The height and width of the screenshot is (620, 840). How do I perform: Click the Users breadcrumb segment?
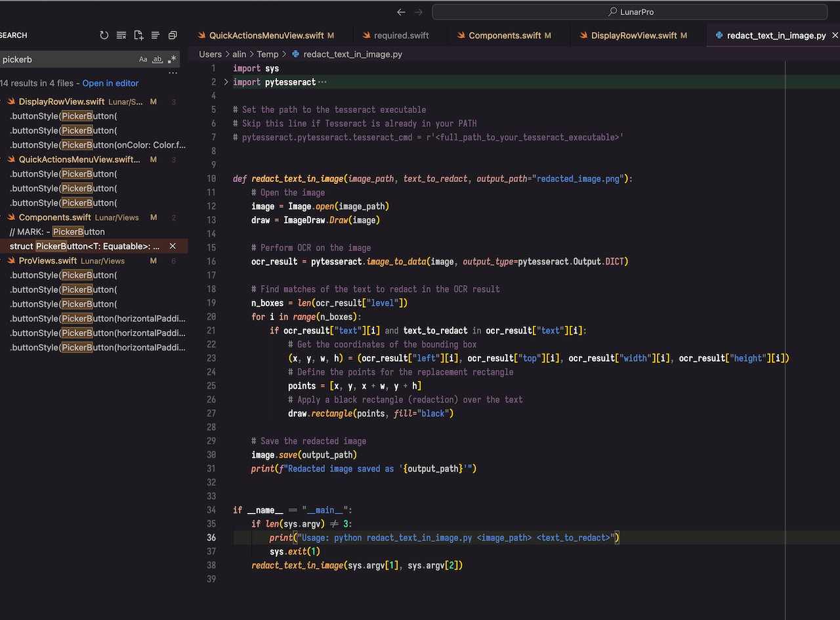pos(211,55)
